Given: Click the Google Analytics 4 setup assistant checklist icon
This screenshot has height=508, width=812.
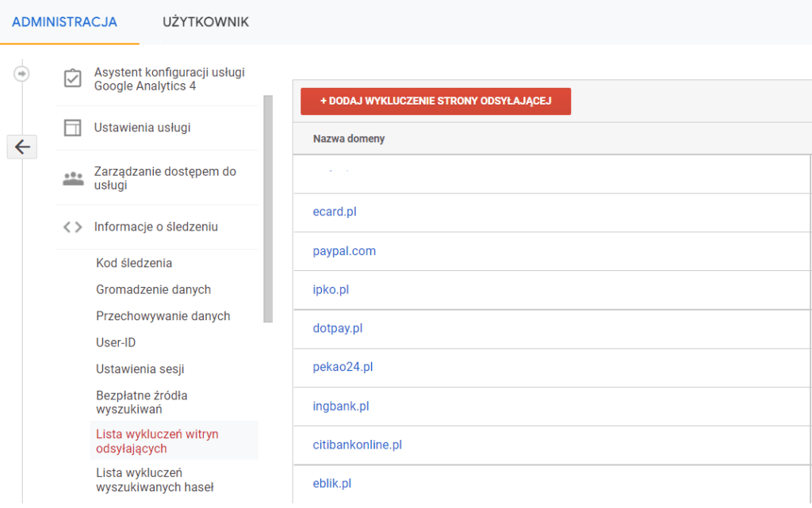Looking at the screenshot, I should 73,79.
